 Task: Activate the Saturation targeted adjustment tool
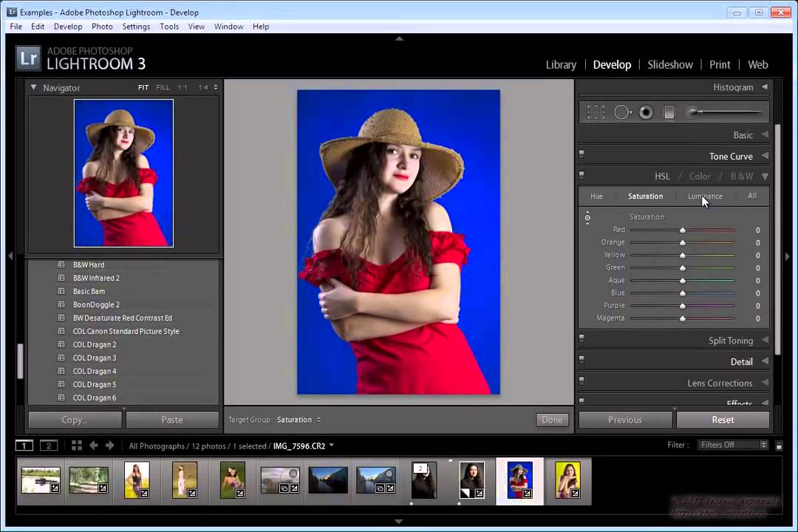587,217
